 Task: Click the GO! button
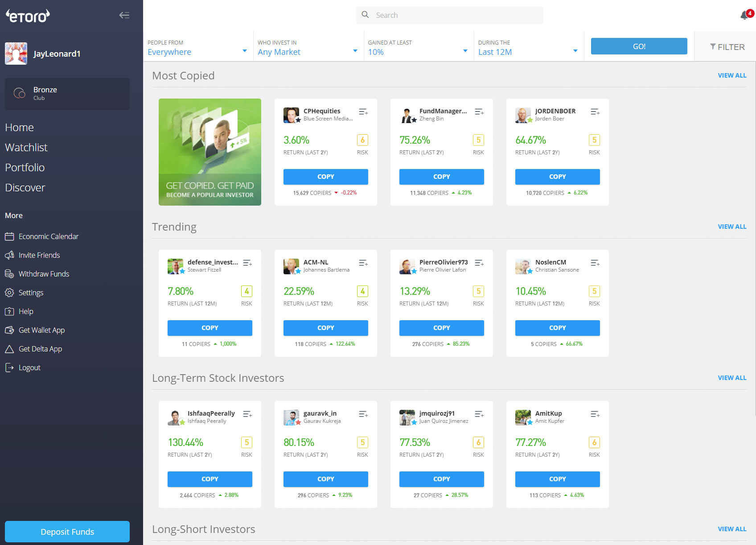click(x=639, y=46)
